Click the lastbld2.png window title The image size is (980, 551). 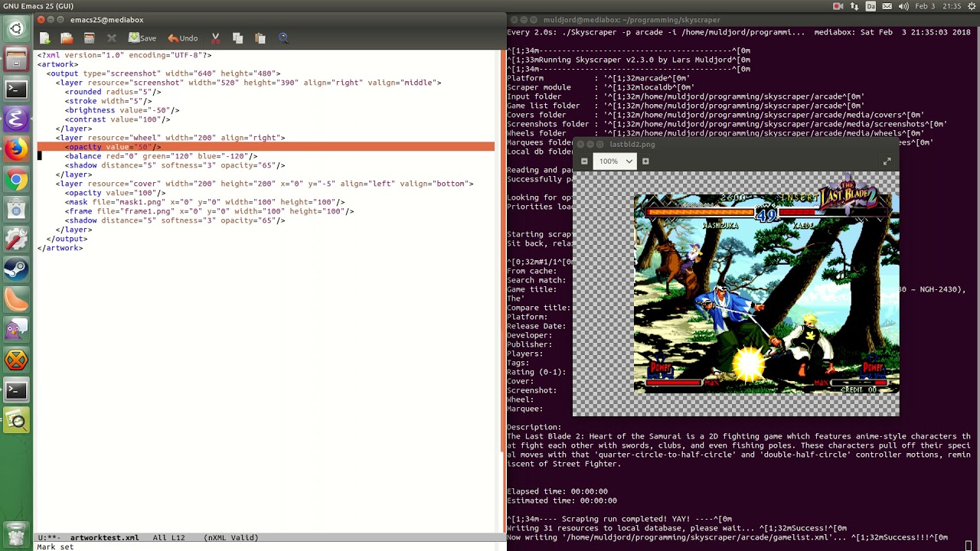click(632, 144)
